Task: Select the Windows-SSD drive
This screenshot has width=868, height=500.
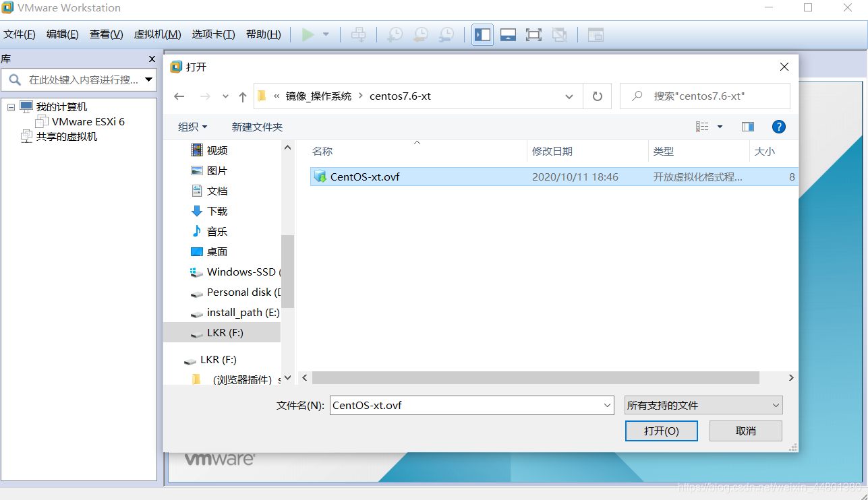Action: click(x=235, y=272)
